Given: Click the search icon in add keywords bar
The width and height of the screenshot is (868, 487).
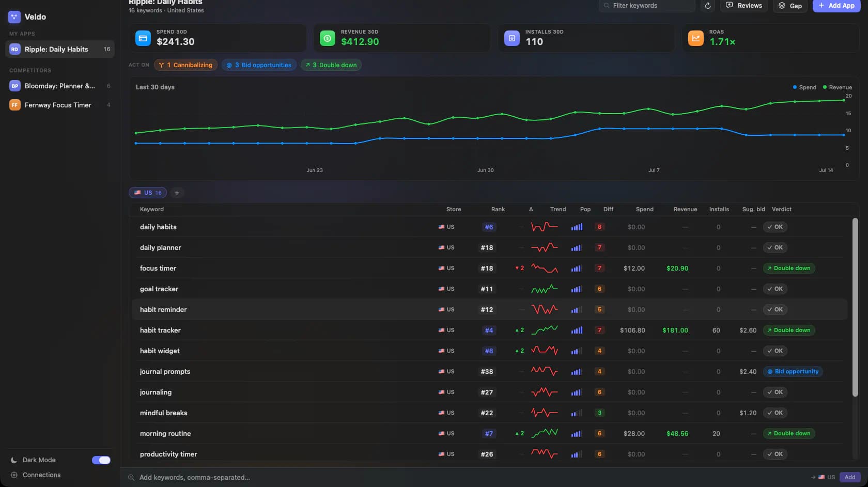Looking at the screenshot, I should (131, 478).
